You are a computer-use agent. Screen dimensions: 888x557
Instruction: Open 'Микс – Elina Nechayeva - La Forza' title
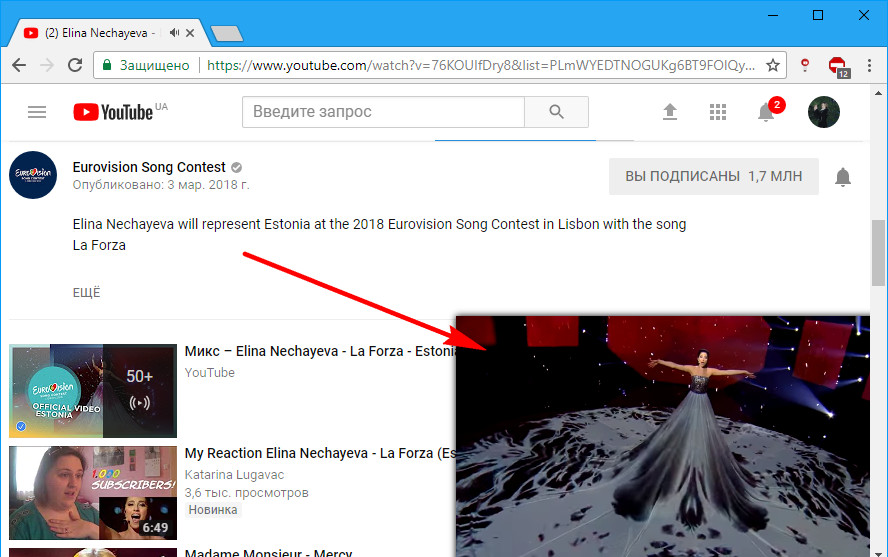[320, 351]
